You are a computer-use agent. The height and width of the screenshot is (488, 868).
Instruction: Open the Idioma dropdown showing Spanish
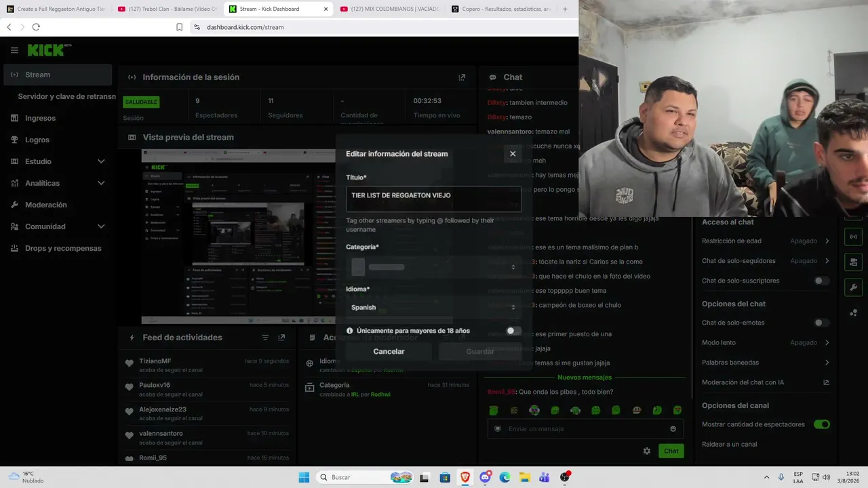point(433,307)
